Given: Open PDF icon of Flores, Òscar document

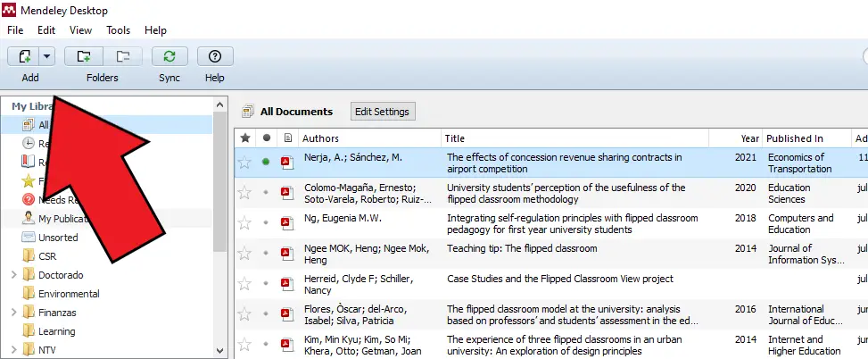Looking at the screenshot, I should pyautogui.click(x=287, y=314).
